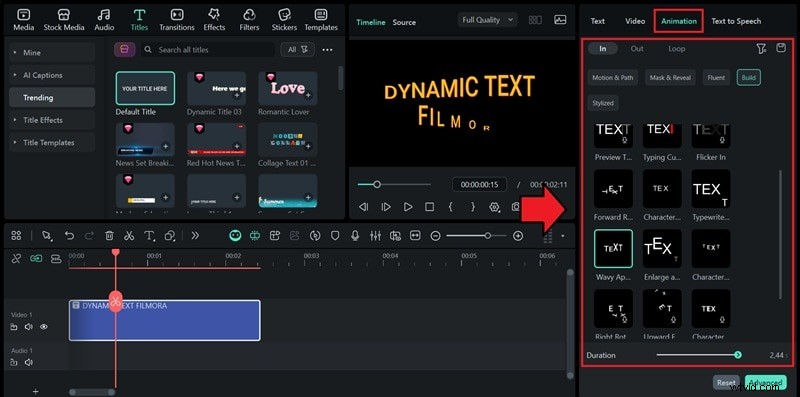Click the timeline zoom slider
Image resolution: width=800 pixels, height=397 pixels.
476,236
